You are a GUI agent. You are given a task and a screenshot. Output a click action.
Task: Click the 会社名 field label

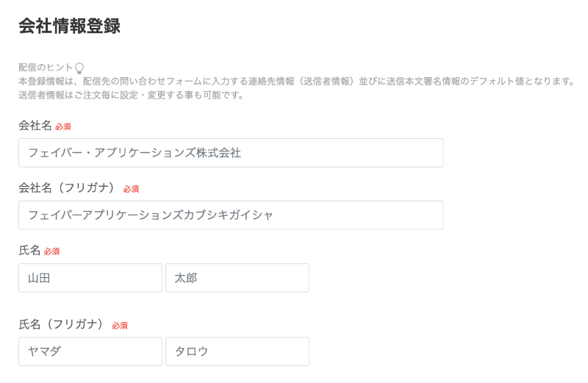pos(35,125)
